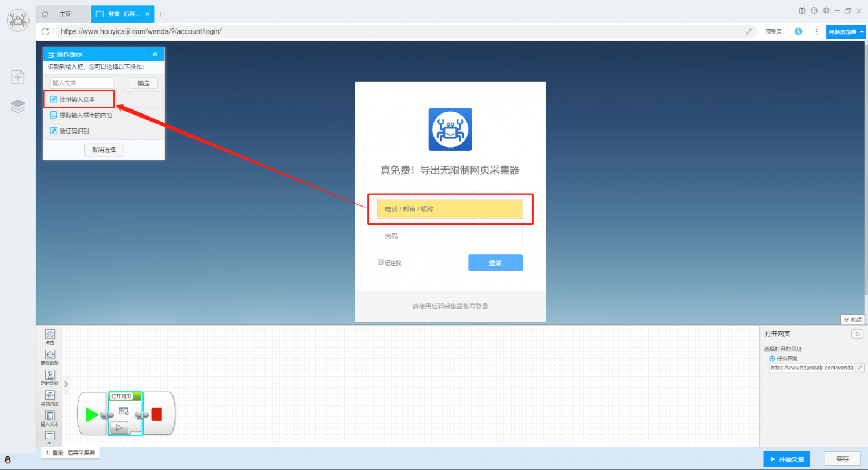Add a new tab with plus button
The image size is (868, 470).
160,14
